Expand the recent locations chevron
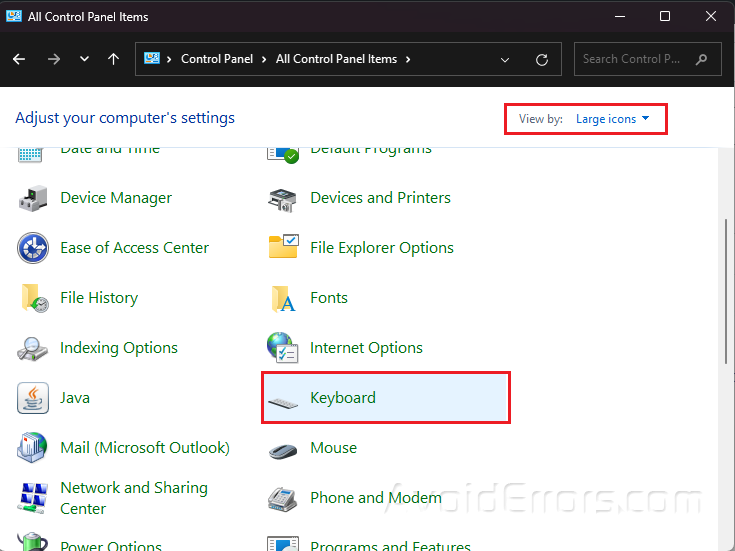The image size is (735, 551). pyautogui.click(x=84, y=59)
